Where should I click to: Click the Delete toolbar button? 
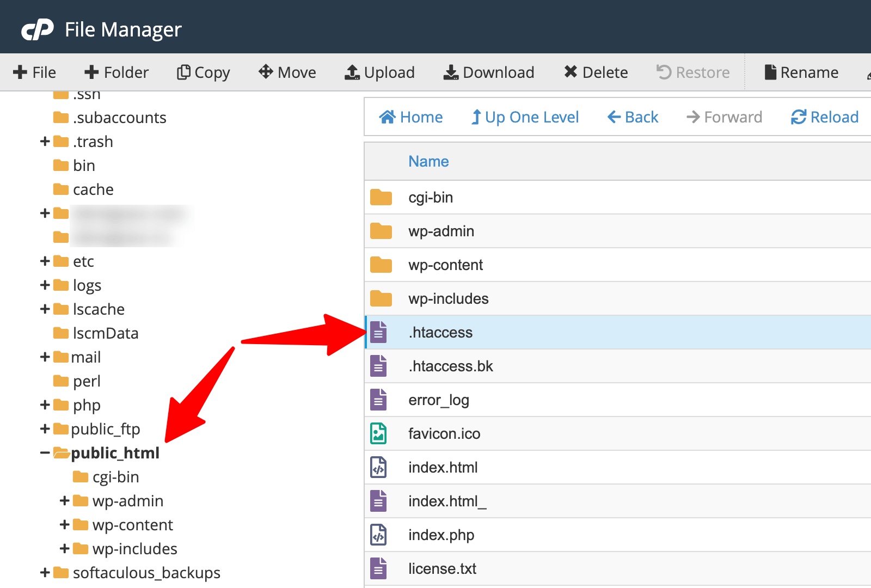(596, 72)
